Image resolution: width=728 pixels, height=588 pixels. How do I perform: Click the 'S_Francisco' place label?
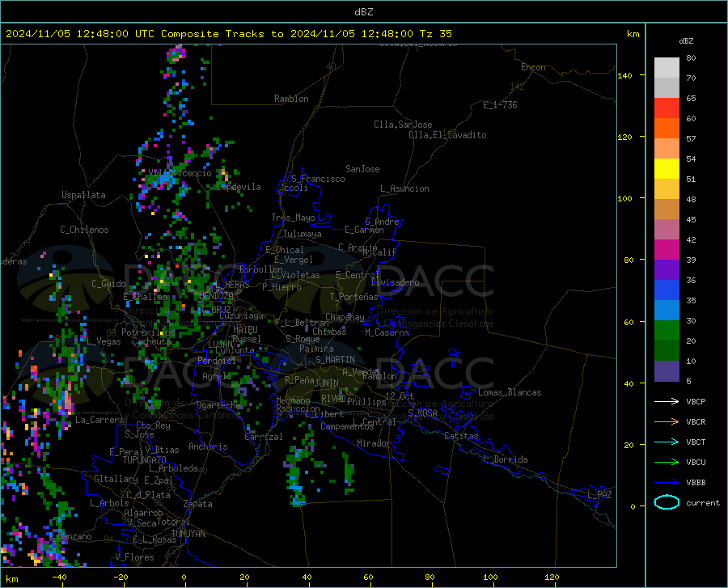click(x=318, y=179)
